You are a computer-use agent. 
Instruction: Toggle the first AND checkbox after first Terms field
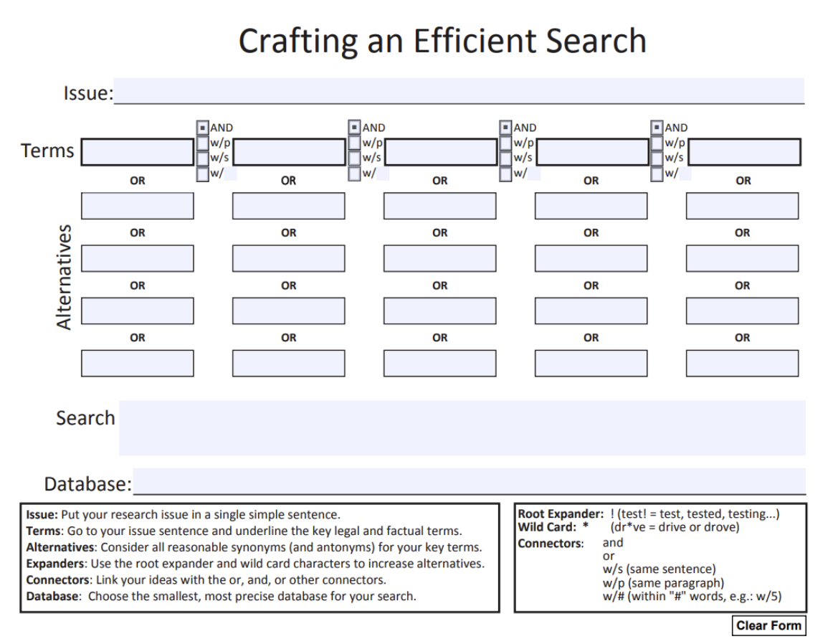[x=203, y=128]
